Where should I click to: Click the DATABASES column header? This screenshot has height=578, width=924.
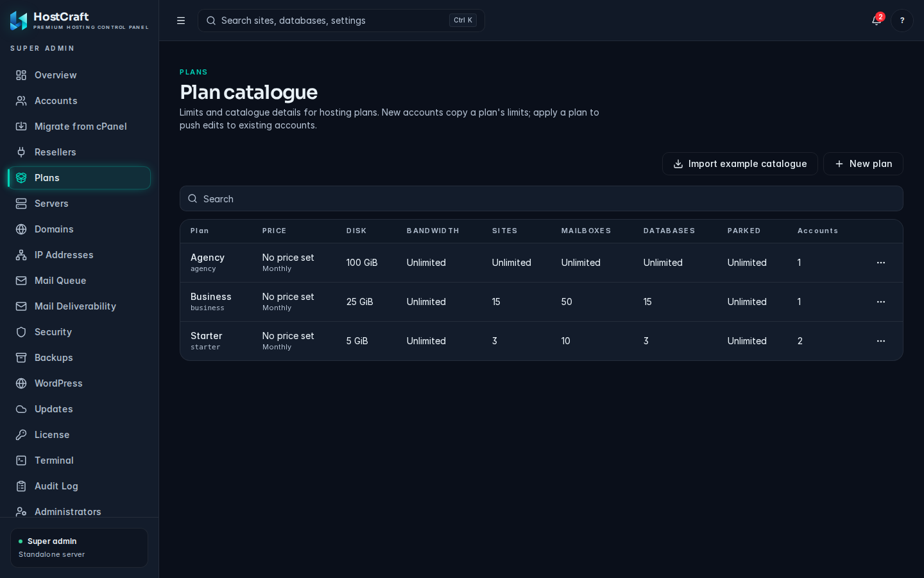tap(669, 231)
